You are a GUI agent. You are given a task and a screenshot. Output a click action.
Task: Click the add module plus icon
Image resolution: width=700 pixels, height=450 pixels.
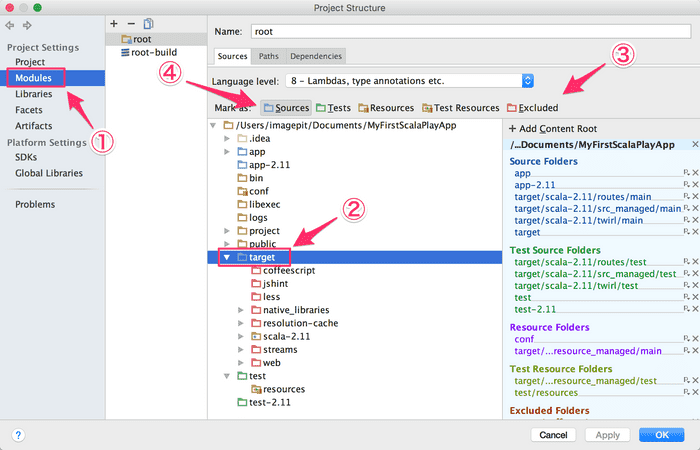[x=114, y=23]
